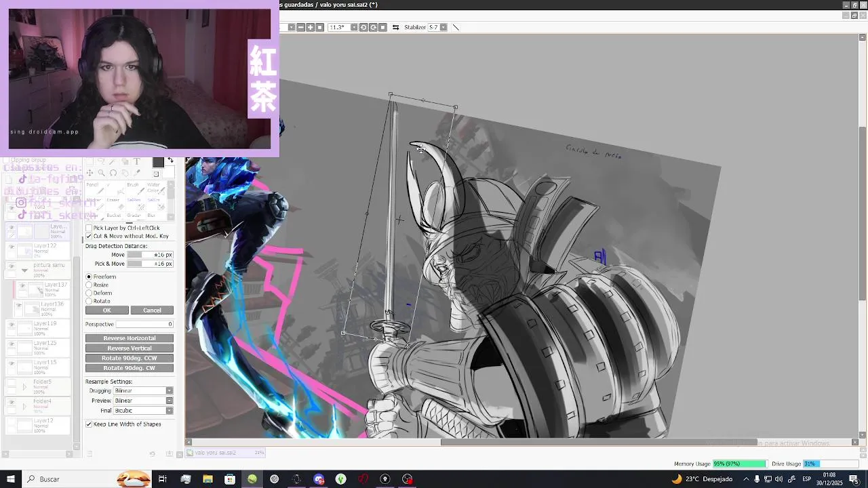868x488 pixels.
Task: Select the Rotate transform mode
Action: [89, 301]
